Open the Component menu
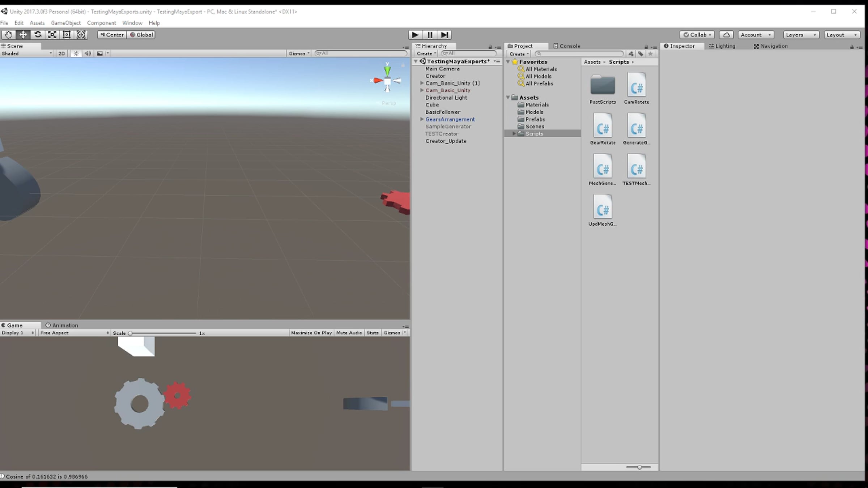 click(101, 23)
